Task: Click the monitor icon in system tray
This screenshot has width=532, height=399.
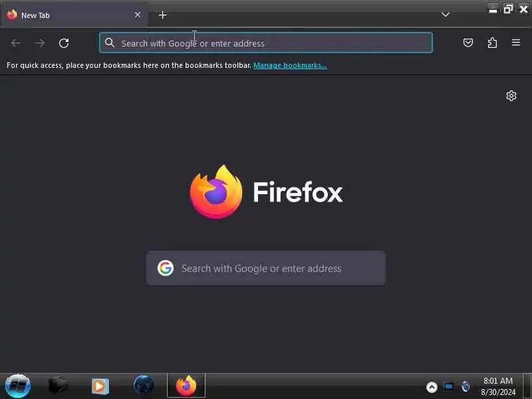Action: [448, 386]
